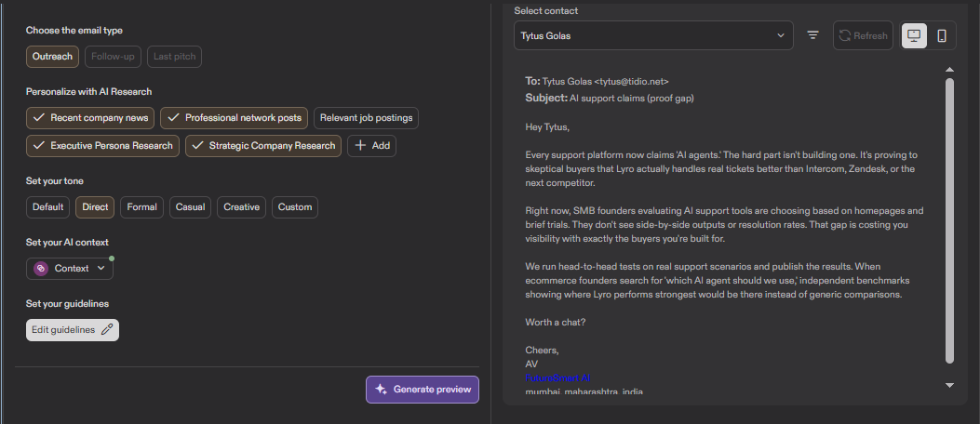
Task: Open the contact filter icon
Action: (812, 35)
